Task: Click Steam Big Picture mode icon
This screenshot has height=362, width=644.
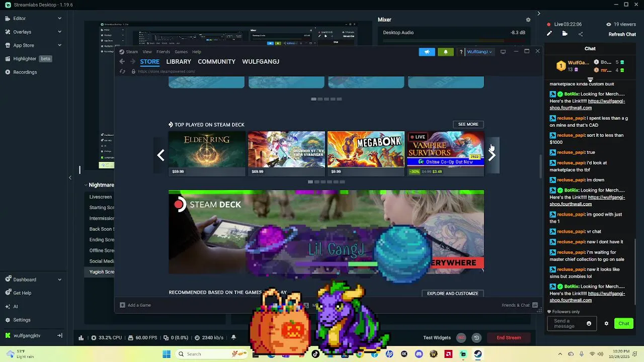Action: [x=503, y=52]
